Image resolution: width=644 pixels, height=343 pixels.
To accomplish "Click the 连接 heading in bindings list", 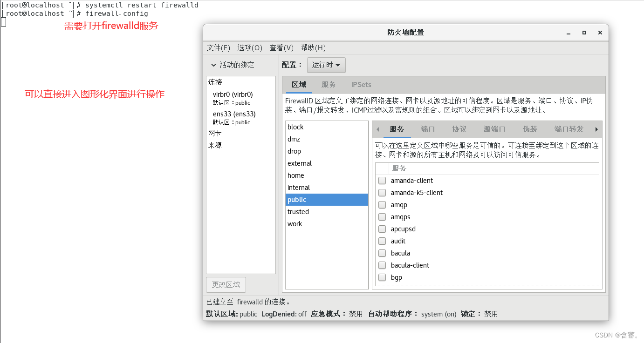I will (215, 82).
